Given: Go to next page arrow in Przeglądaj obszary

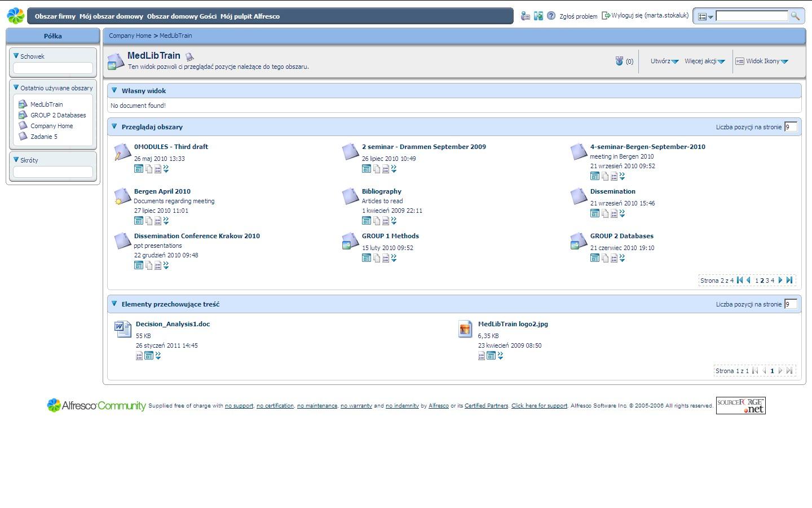Looking at the screenshot, I should pos(780,280).
